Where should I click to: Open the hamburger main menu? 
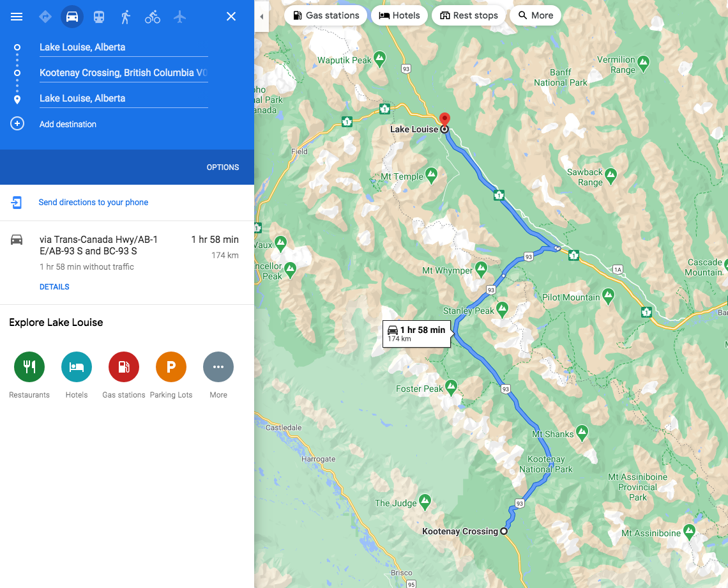(x=17, y=17)
